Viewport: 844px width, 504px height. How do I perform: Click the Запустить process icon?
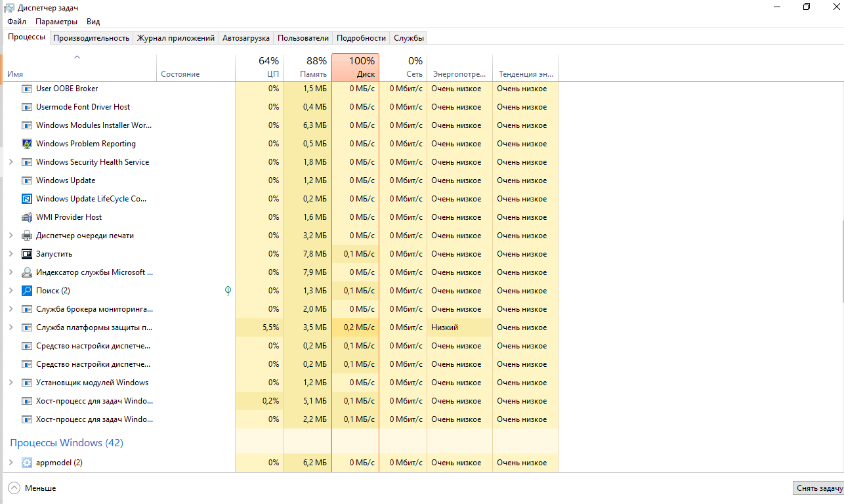tap(27, 253)
